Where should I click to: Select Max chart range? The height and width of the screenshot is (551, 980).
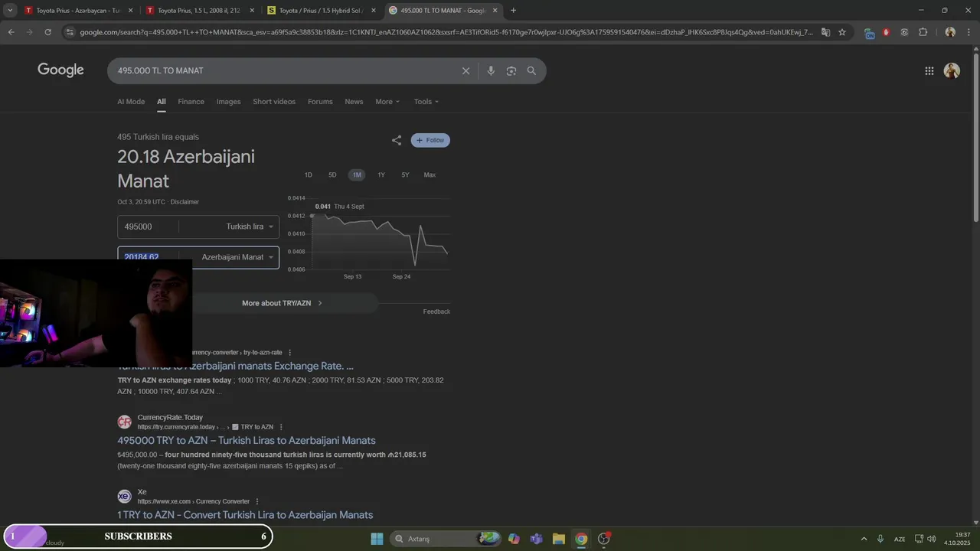tap(430, 175)
